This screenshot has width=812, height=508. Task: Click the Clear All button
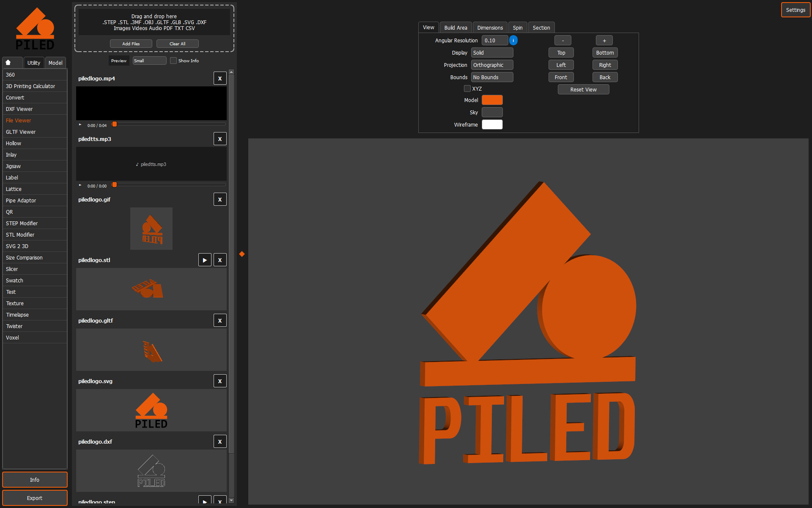[178, 44]
